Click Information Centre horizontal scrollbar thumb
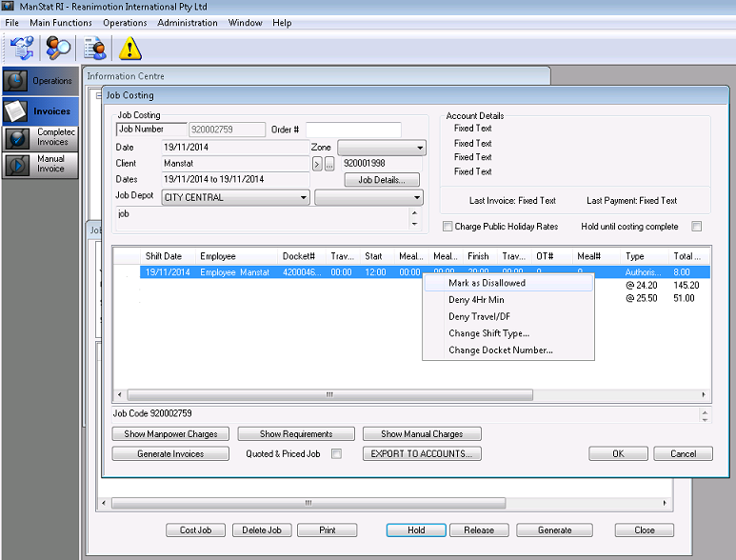 (308, 503)
